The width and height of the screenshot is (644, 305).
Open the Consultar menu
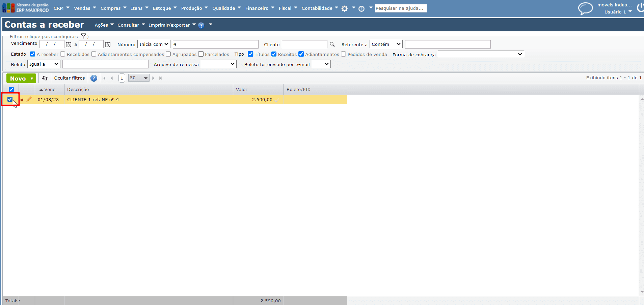131,25
